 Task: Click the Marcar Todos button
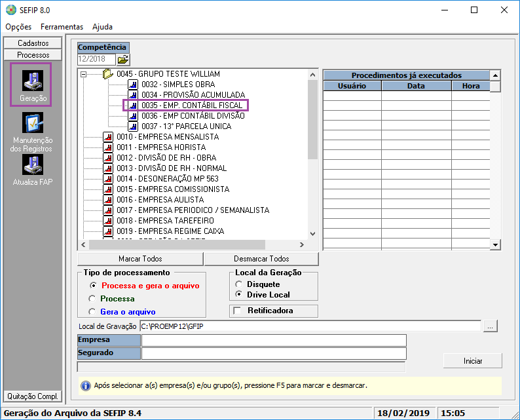click(140, 259)
